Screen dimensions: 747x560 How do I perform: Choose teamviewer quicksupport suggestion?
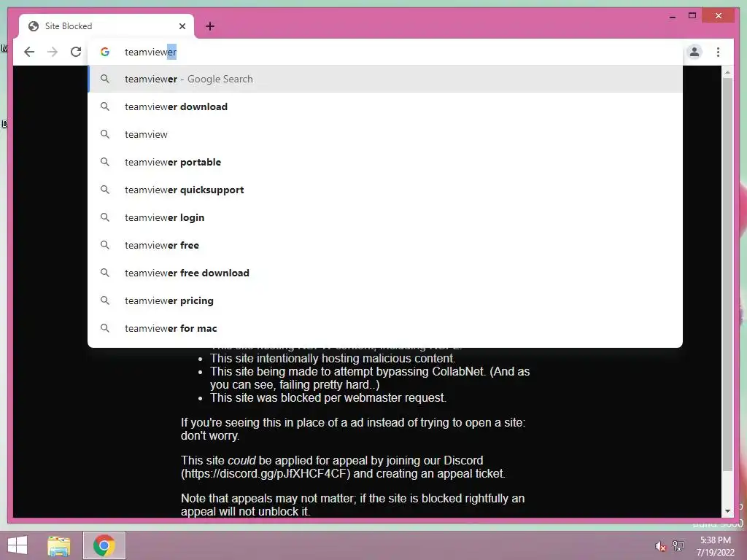pyautogui.click(x=385, y=190)
